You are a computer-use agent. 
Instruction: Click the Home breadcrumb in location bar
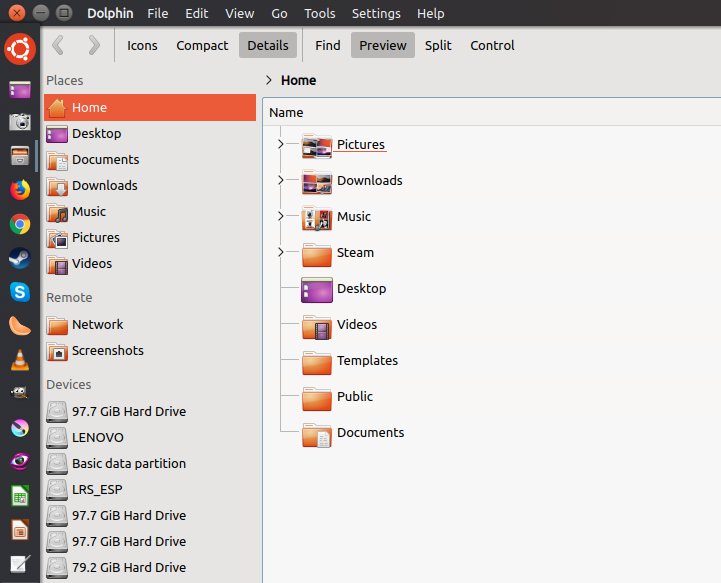[298, 80]
